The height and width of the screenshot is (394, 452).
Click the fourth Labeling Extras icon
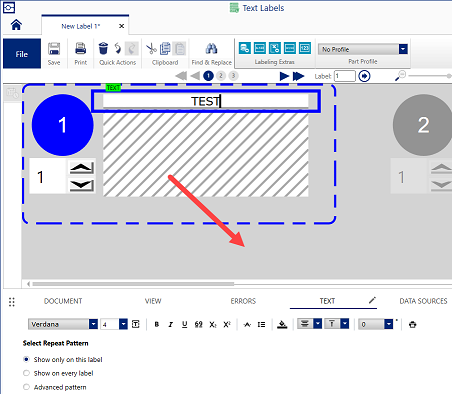click(290, 48)
